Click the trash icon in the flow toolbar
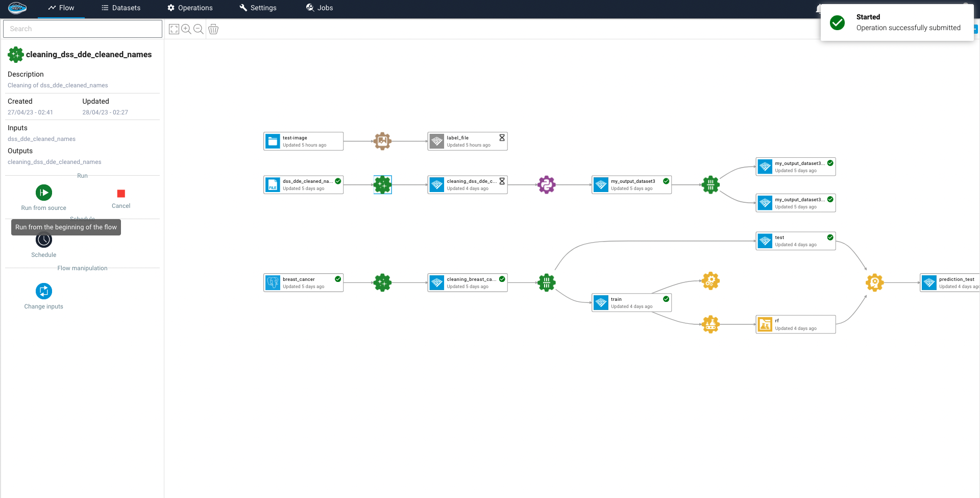This screenshot has width=980, height=498. point(213,29)
